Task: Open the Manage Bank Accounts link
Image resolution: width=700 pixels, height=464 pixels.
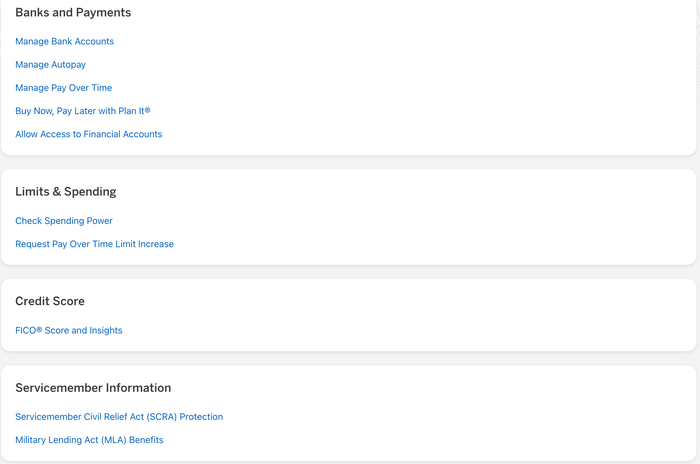Action: click(64, 42)
